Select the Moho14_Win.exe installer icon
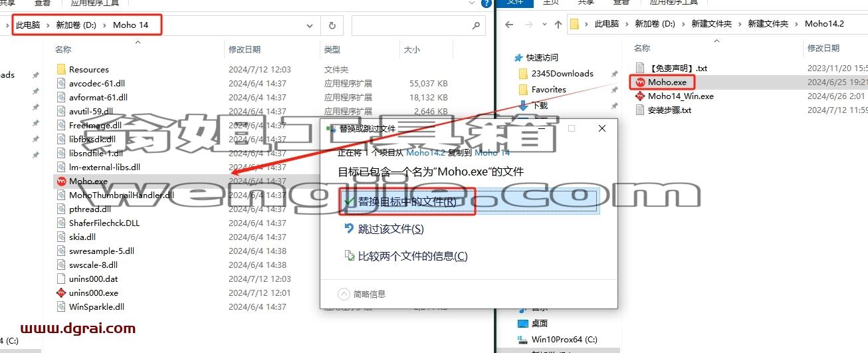Screen dimensions: 868x353 (x=640, y=96)
